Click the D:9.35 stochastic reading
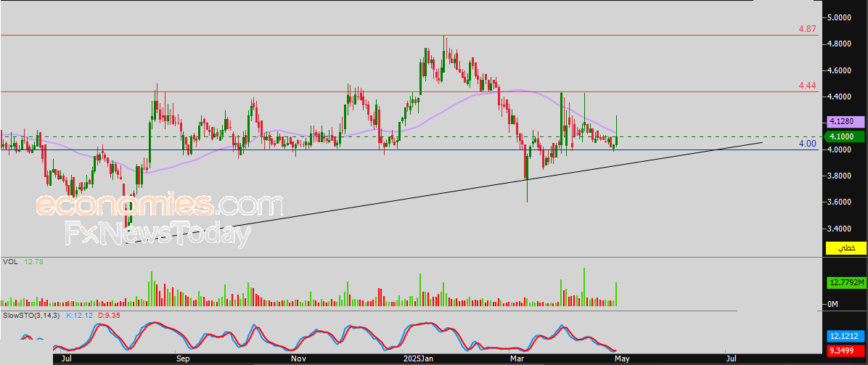 [109, 315]
